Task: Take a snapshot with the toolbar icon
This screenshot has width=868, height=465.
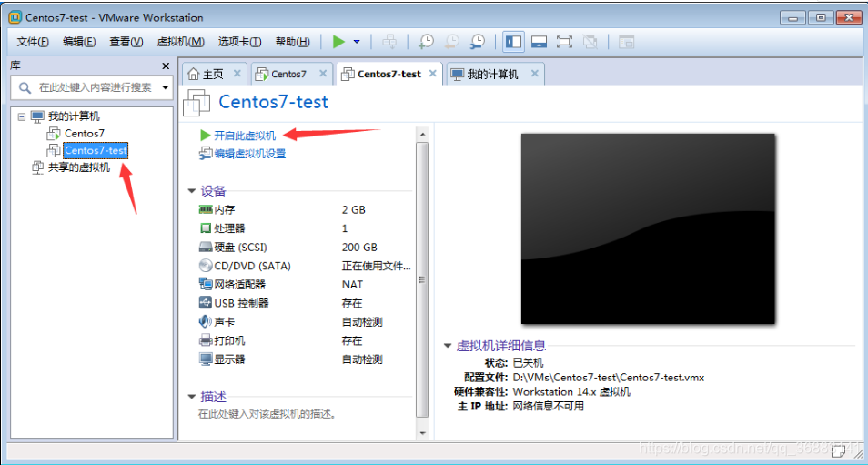Action: (426, 42)
